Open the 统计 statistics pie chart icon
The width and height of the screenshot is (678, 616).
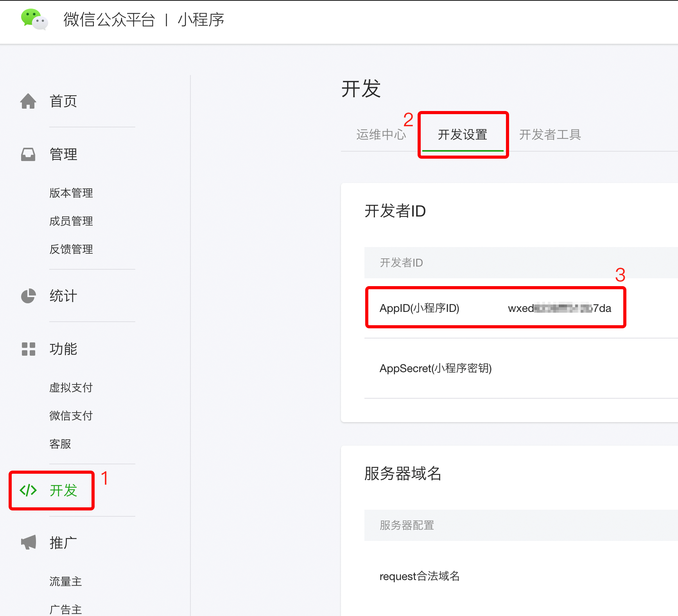[x=28, y=296]
